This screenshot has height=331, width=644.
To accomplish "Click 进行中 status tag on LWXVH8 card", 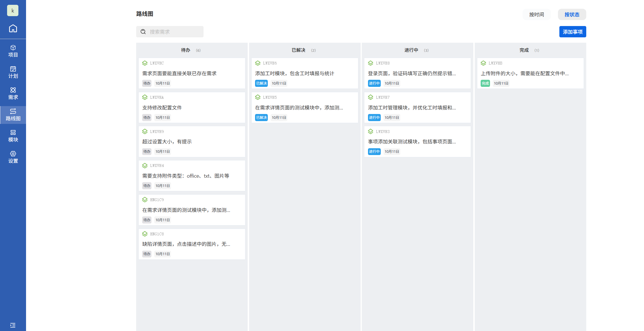I will point(374,83).
